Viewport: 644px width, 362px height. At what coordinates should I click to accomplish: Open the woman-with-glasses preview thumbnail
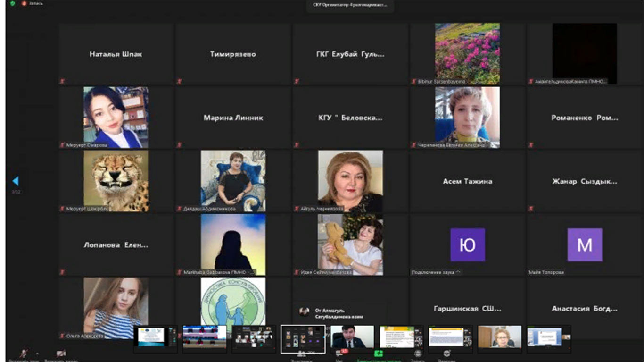(500, 338)
